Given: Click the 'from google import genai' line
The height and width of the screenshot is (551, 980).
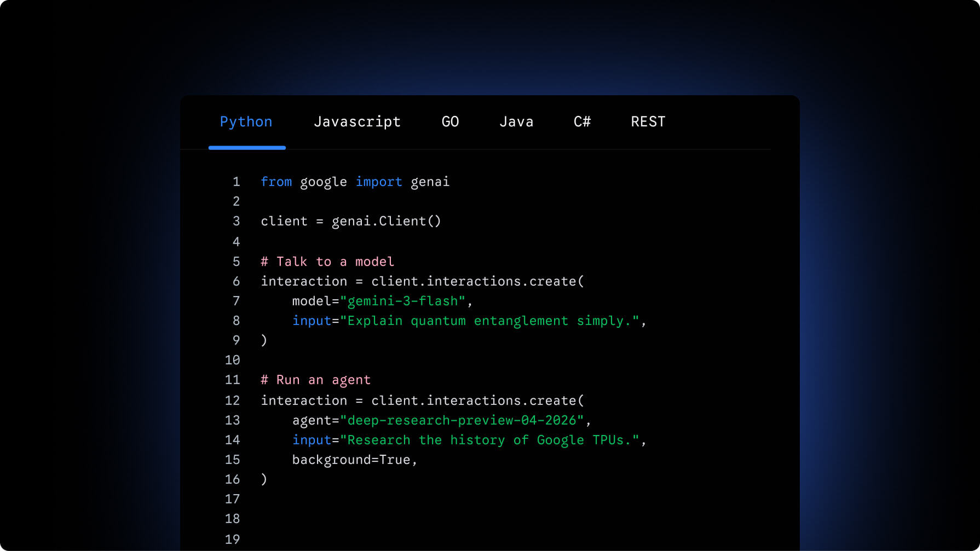Looking at the screenshot, I should pos(355,182).
